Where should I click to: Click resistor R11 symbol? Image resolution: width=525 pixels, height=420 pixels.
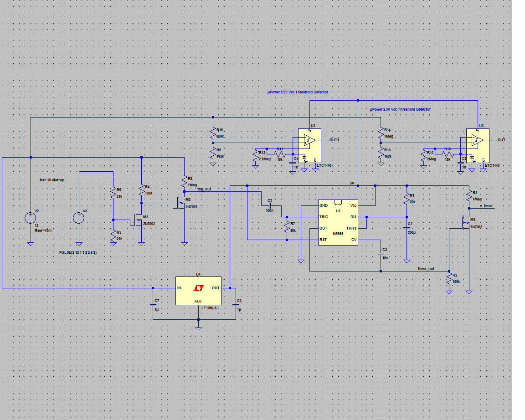(x=279, y=154)
